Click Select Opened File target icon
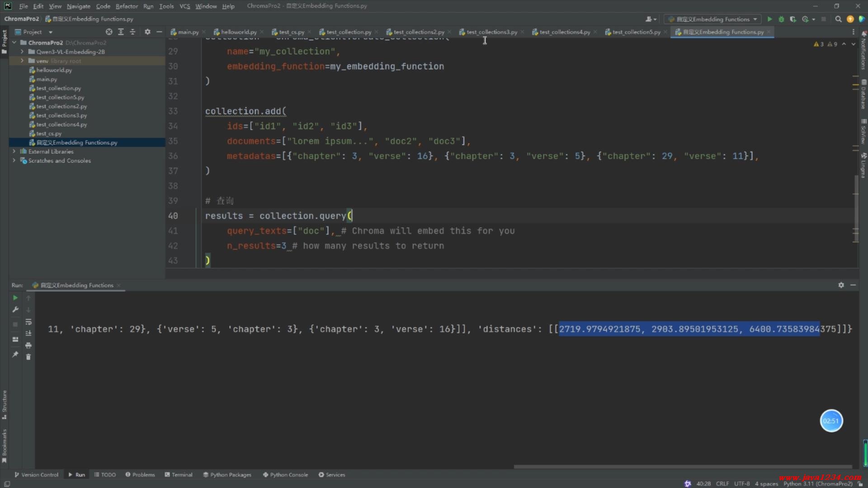This screenshot has width=868, height=488. [x=109, y=32]
